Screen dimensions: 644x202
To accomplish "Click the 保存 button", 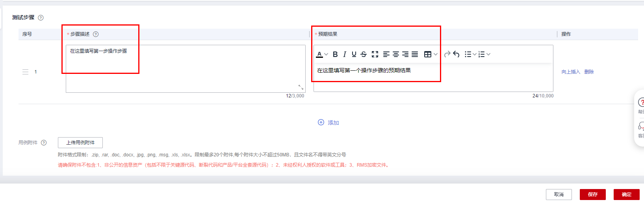I will [x=593, y=195].
